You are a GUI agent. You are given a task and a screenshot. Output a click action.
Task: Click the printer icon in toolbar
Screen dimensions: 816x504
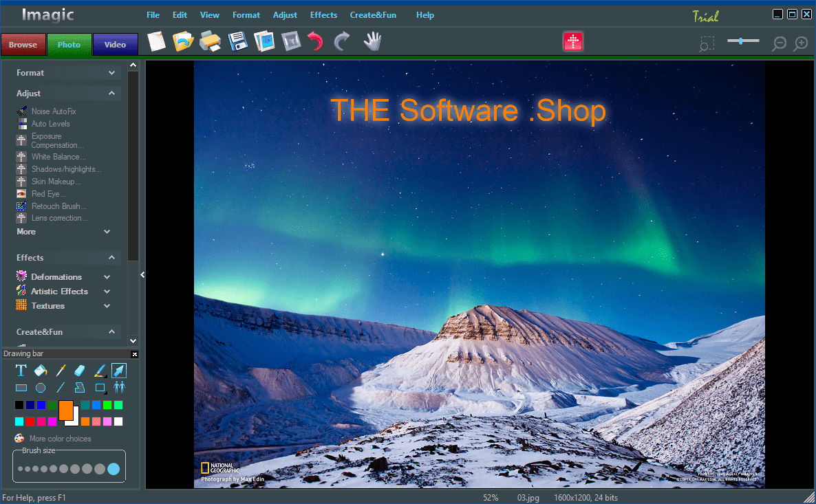[x=210, y=42]
